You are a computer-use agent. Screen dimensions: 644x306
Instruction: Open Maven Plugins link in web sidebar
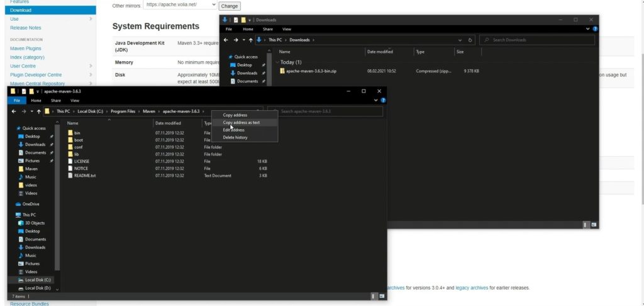point(25,48)
